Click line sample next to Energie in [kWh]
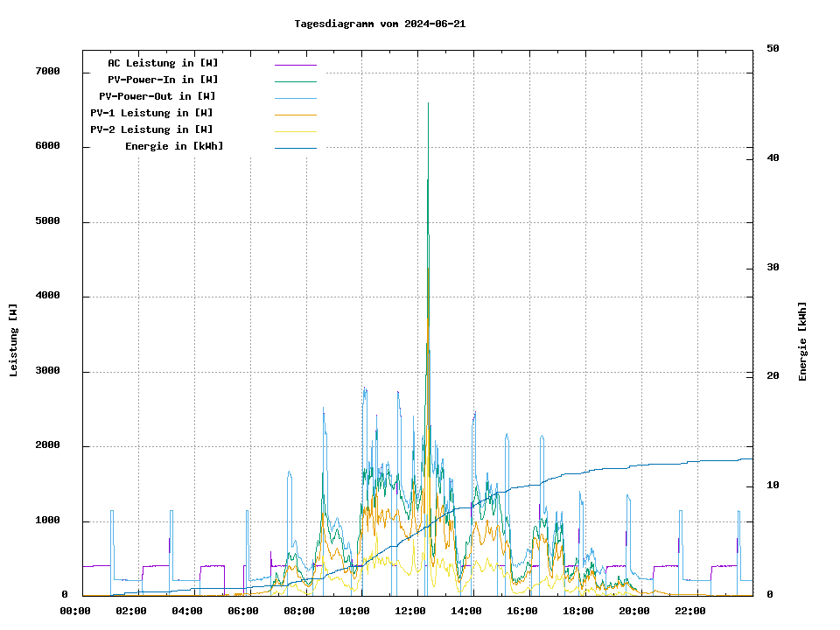Viewport: 840px width, 630px height. point(295,148)
